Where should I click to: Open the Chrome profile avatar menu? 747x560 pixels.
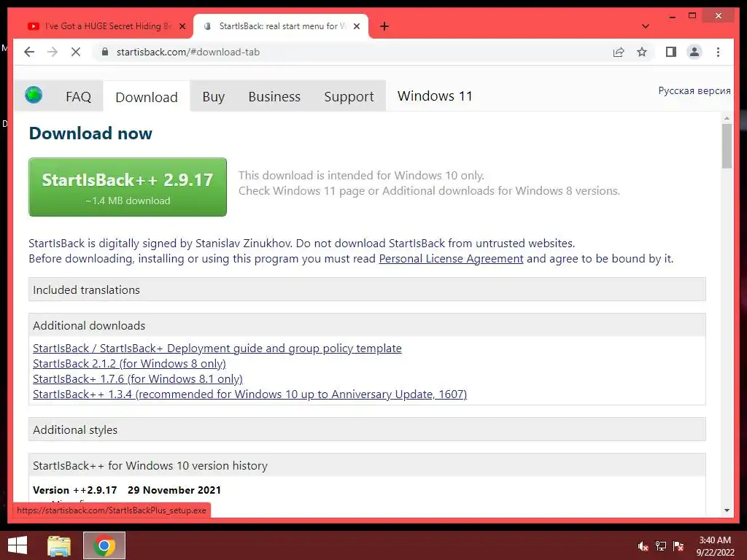(694, 52)
